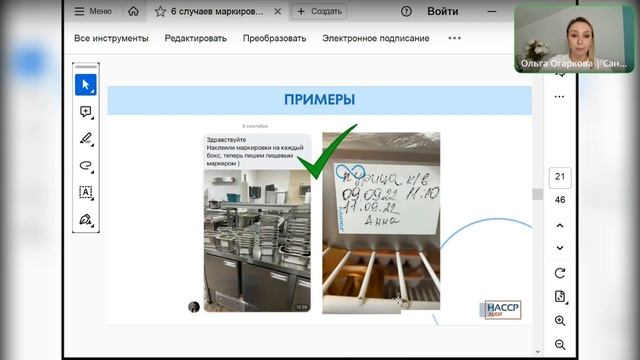This screenshot has width=640, height=360.
Task: Switch to the '6 случаев маркиров...' tab
Action: click(x=217, y=11)
